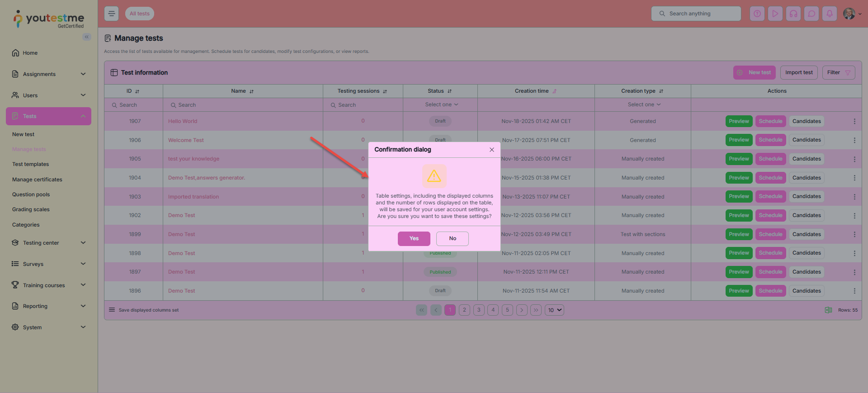Click the hamburger menu icon in top bar
Image resolution: width=868 pixels, height=393 pixels.
click(112, 14)
